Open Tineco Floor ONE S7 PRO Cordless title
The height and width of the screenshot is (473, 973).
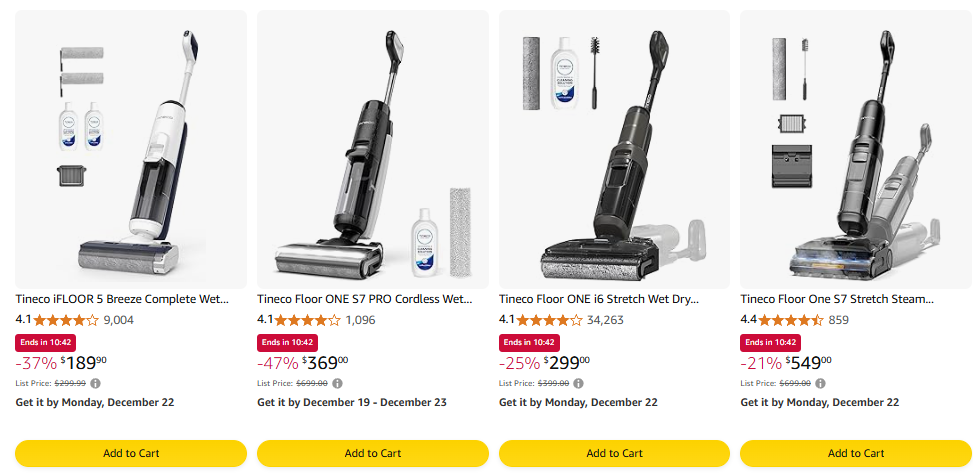(x=364, y=298)
